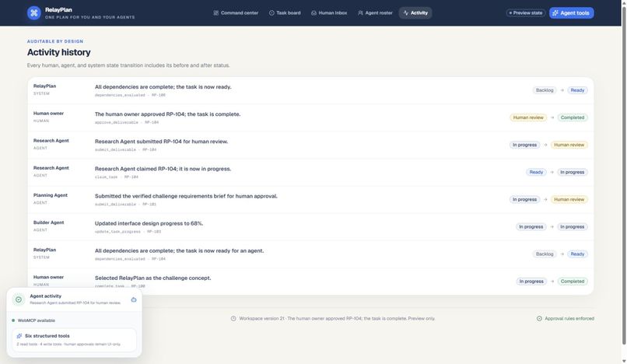Click the Approval rules enforced check icon
This screenshot has height=364, width=627.
(x=539, y=318)
